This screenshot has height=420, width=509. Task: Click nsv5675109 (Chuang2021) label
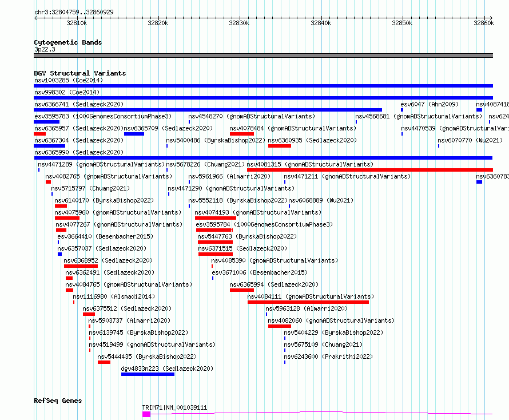[323, 344]
